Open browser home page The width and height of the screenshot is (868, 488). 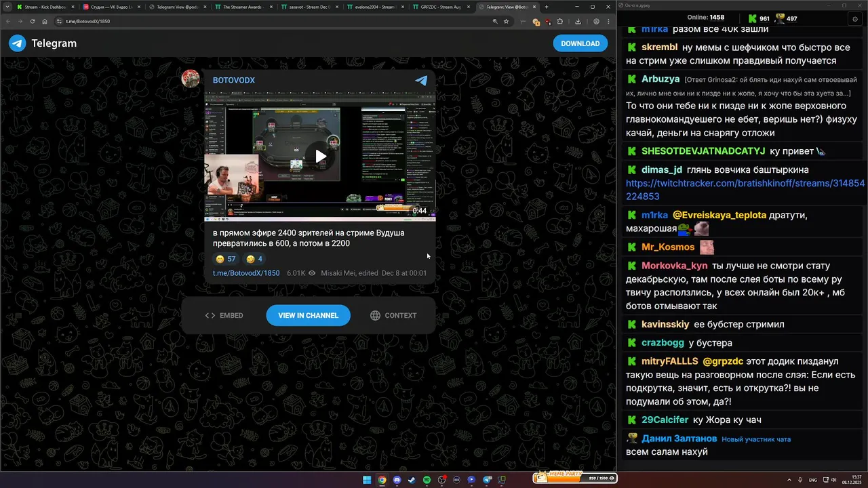45,21
